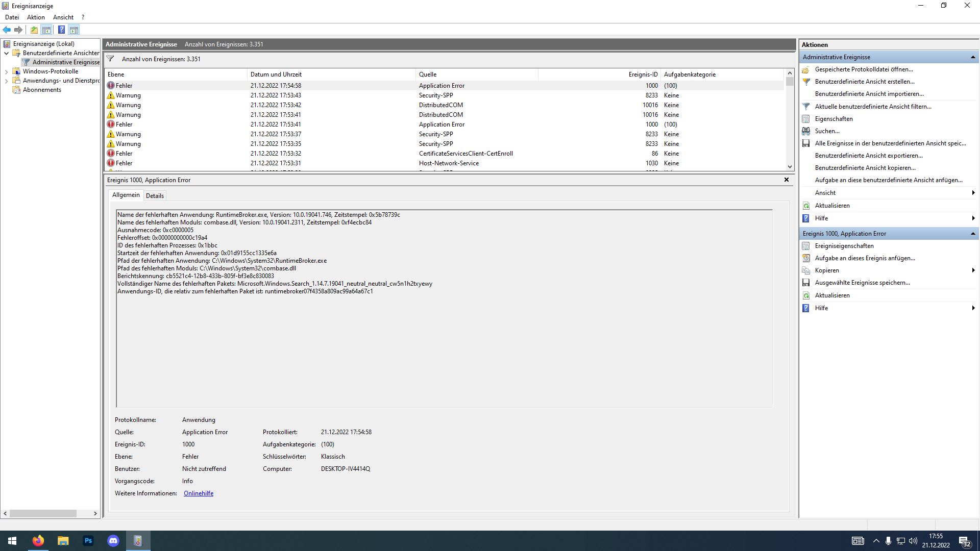Open the Aktion menu
980x551 pixels.
pyautogui.click(x=36, y=17)
